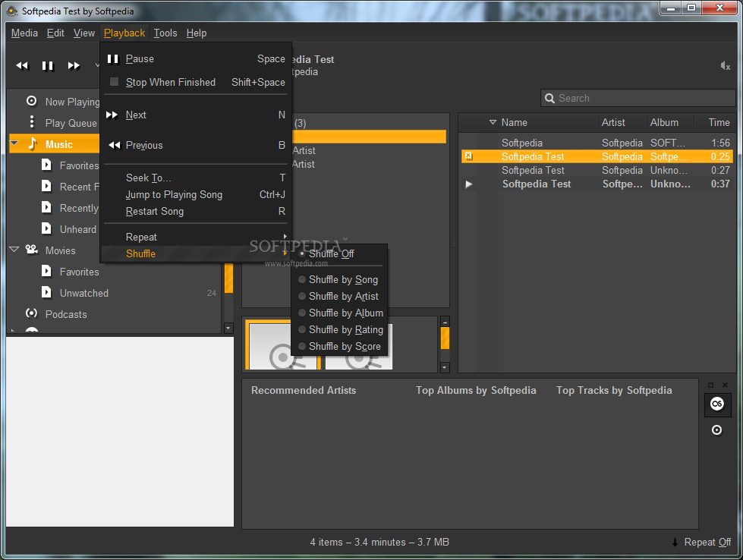Open Shuffle submenu entry
Viewport: 743px width, 560px height.
[x=195, y=253]
